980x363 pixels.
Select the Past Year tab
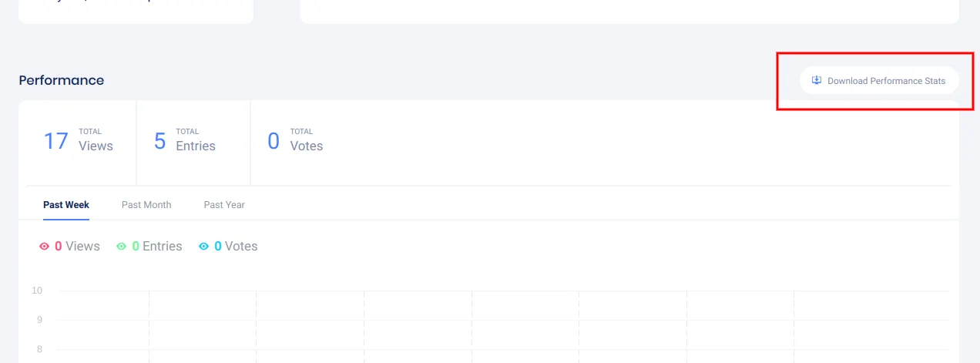(224, 205)
